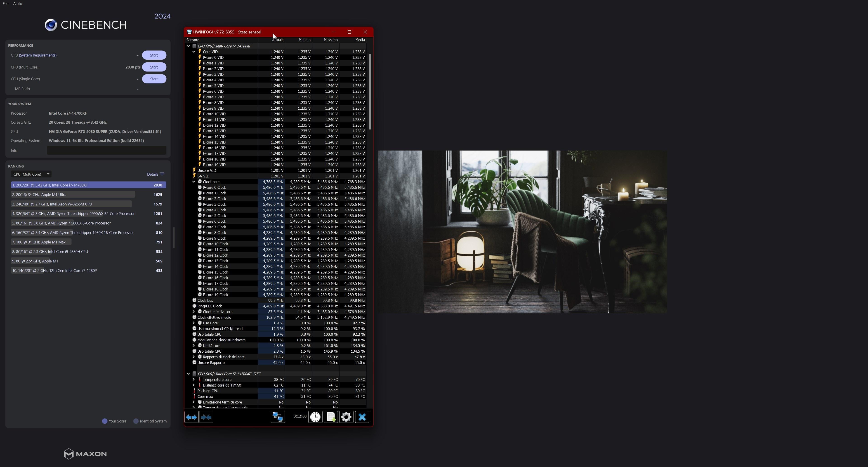Image resolution: width=868 pixels, height=467 pixels.
Task: Expand the Utilità core node
Action: [194, 345]
